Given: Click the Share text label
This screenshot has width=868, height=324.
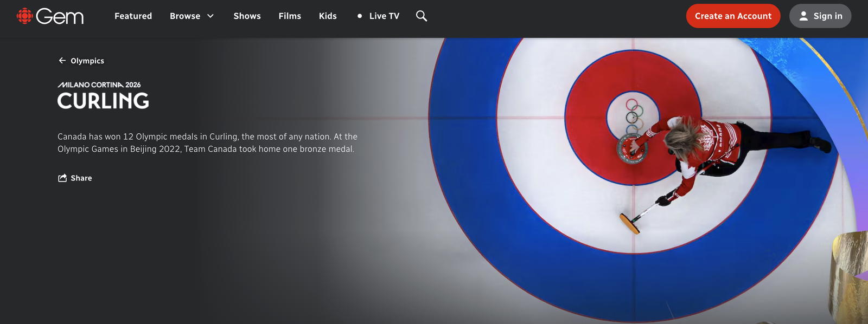Looking at the screenshot, I should (x=81, y=178).
